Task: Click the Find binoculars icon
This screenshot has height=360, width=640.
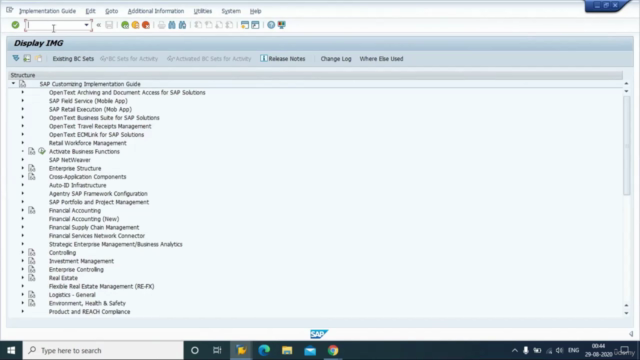Action: (x=172, y=25)
